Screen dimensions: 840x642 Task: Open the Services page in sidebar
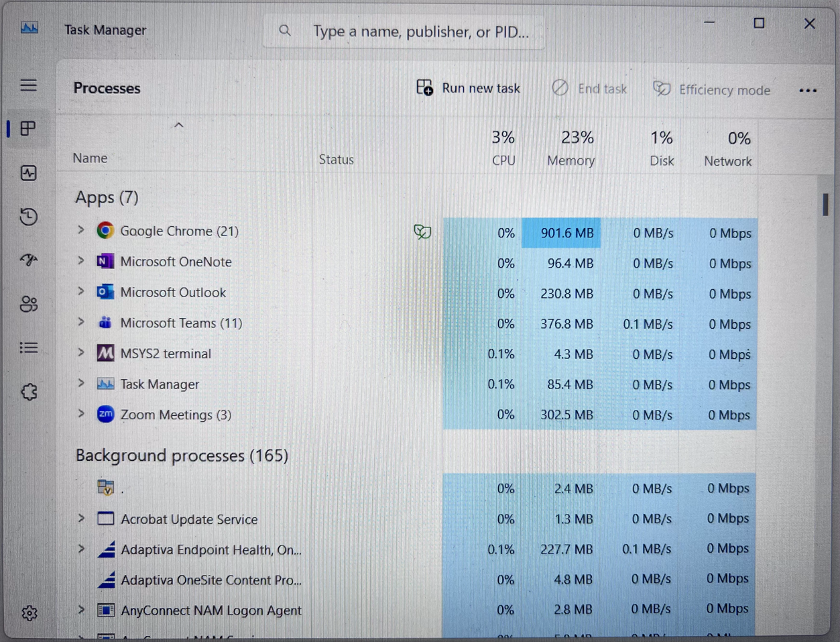(29, 392)
